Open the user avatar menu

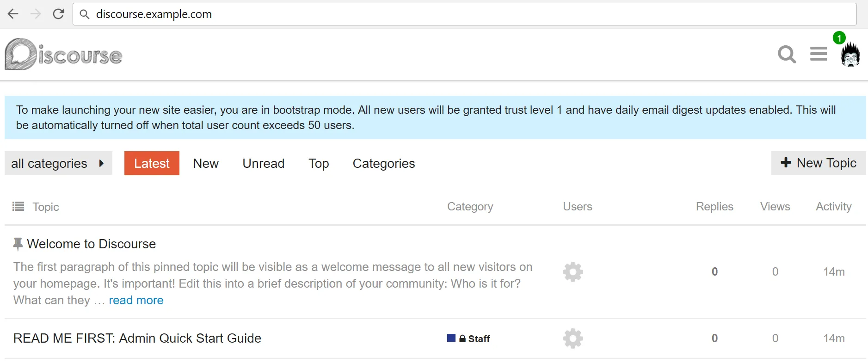pyautogui.click(x=850, y=55)
